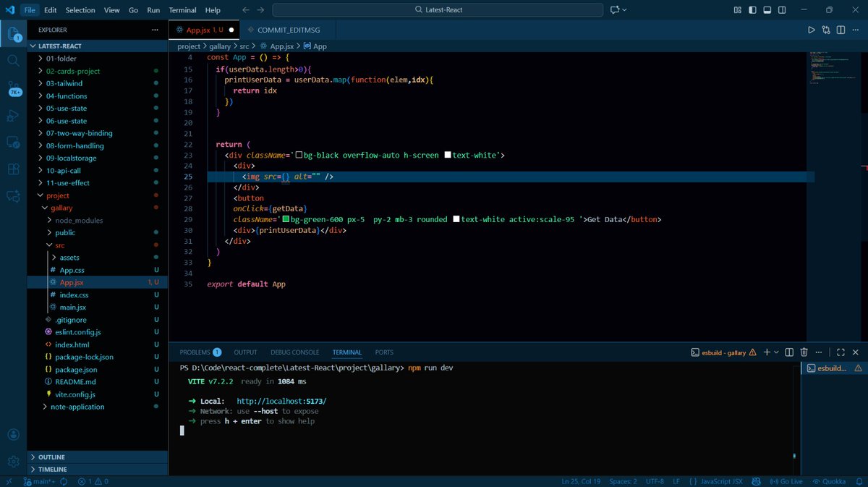This screenshot has height=487, width=868.
Task: Split the editor to the right
Action: [x=841, y=30]
